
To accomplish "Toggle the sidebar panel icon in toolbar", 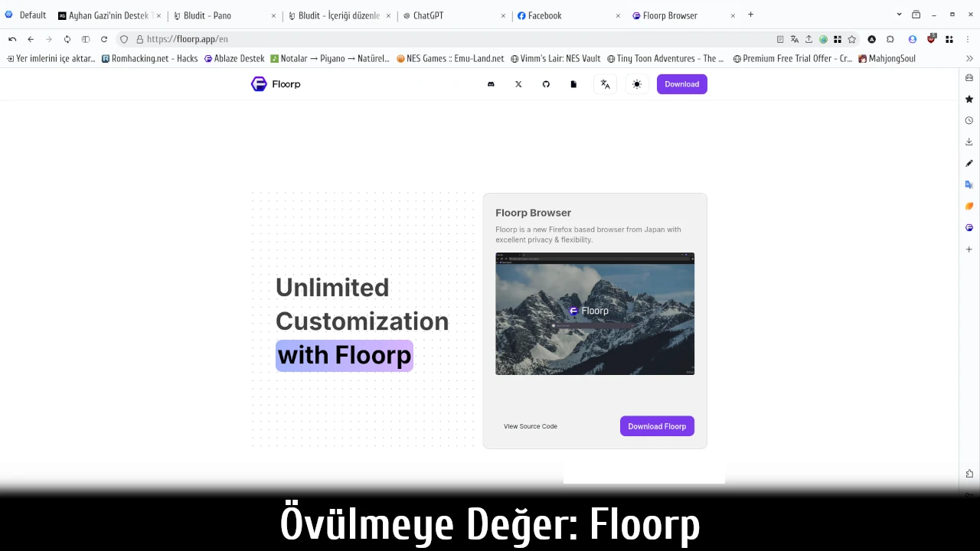I will [x=86, y=39].
